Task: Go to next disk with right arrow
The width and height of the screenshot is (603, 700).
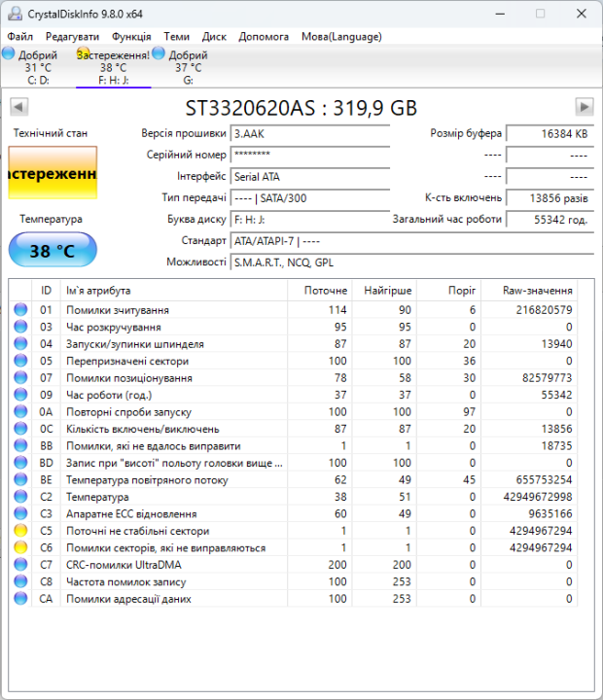Action: [585, 107]
